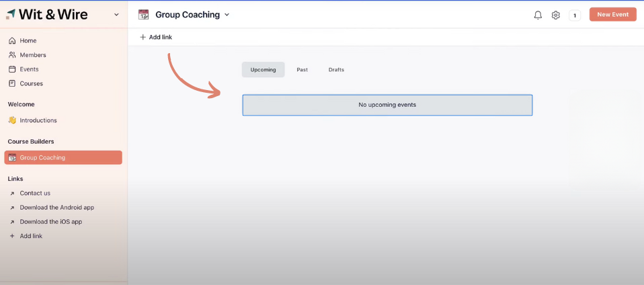Switch to the Past tab
Viewport: 644px width, 285px height.
303,70
